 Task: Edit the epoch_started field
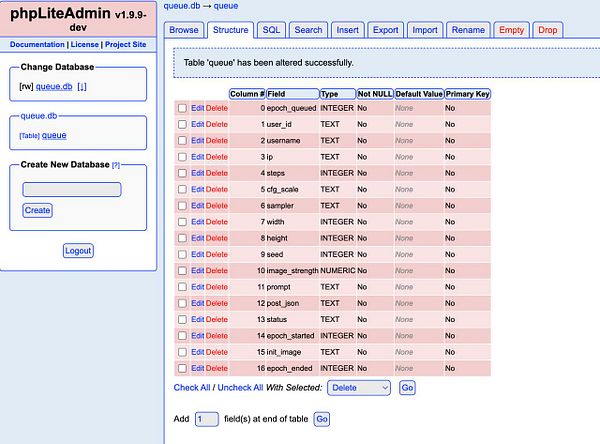(197, 336)
